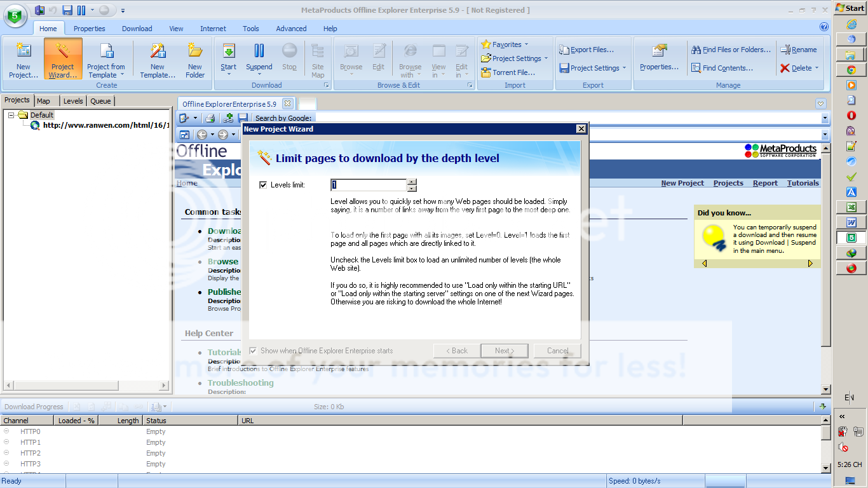Open Excel from the taskbar
This screenshot has width=868, height=488.
(851, 207)
